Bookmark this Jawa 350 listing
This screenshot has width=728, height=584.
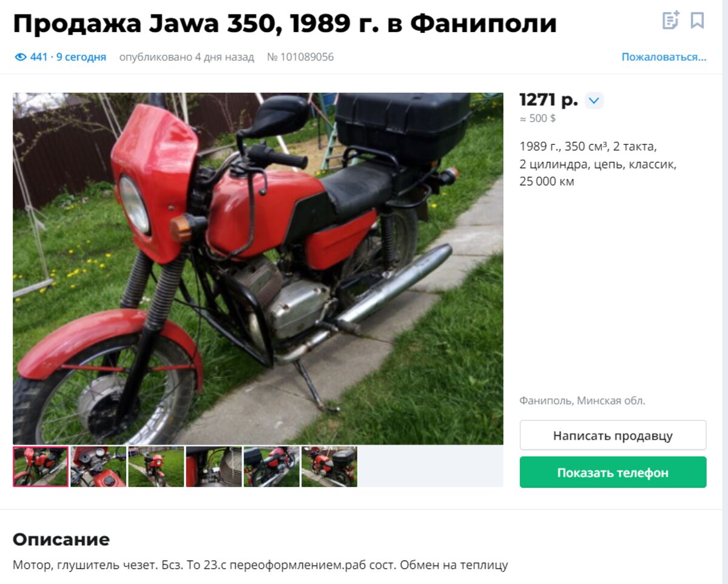point(698,21)
